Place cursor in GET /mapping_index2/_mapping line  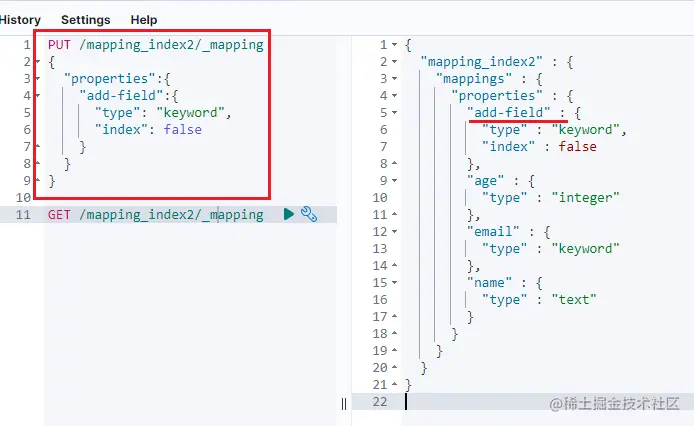point(156,214)
